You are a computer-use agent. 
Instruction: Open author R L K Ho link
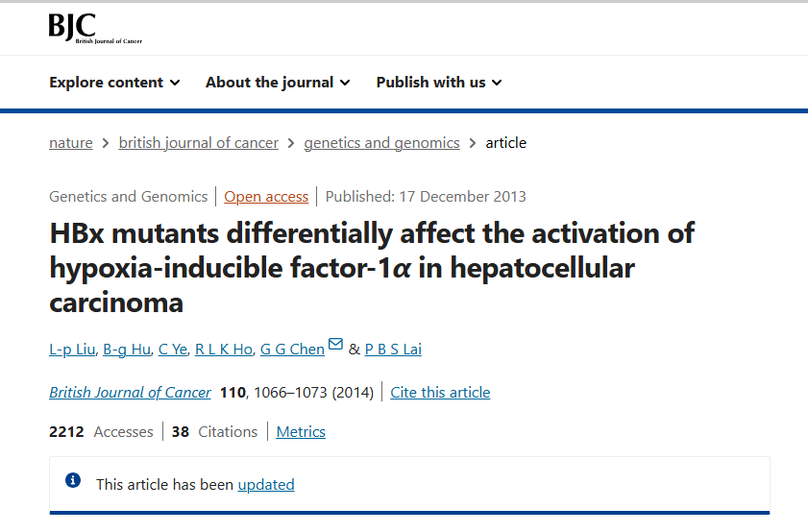tap(224, 350)
